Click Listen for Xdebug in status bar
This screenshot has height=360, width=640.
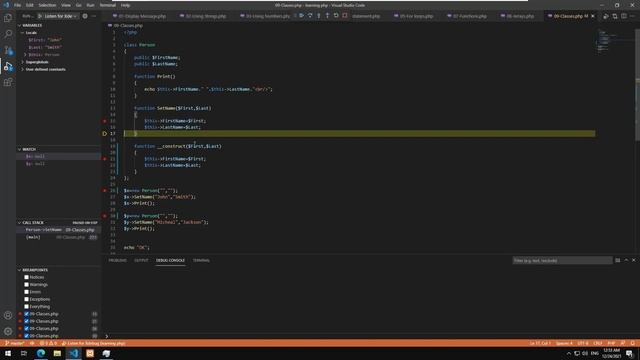pos(93,343)
